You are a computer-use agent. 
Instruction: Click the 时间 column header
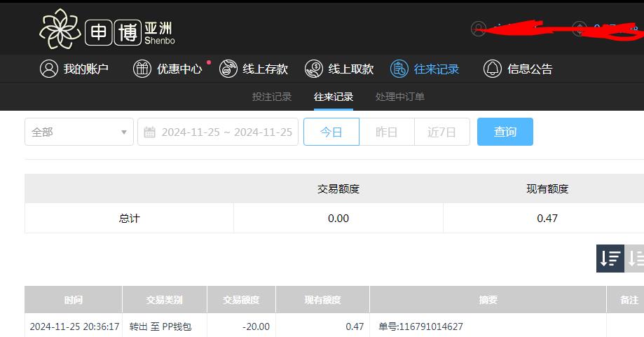tap(74, 300)
